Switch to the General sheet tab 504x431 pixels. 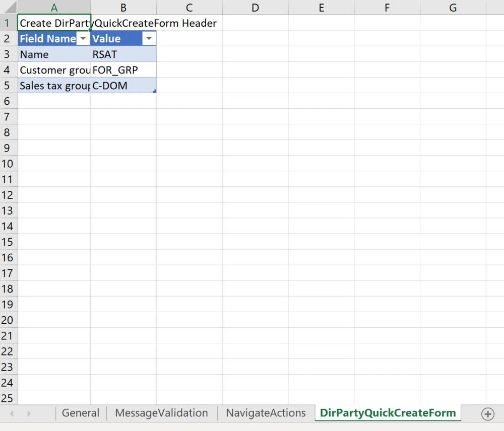(x=80, y=413)
